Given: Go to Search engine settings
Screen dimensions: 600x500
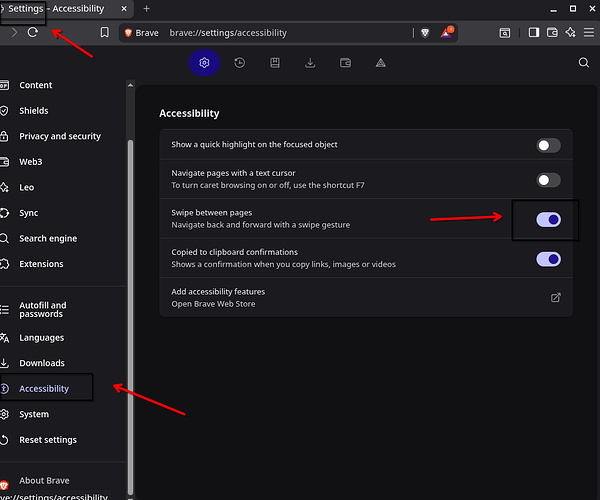Looking at the screenshot, I should [48, 238].
